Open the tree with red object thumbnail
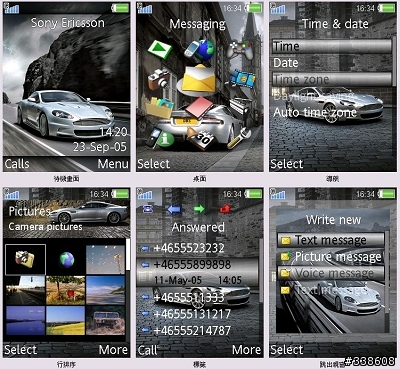Image resolution: width=400 pixels, height=369 pixels. pyautogui.click(x=66, y=290)
